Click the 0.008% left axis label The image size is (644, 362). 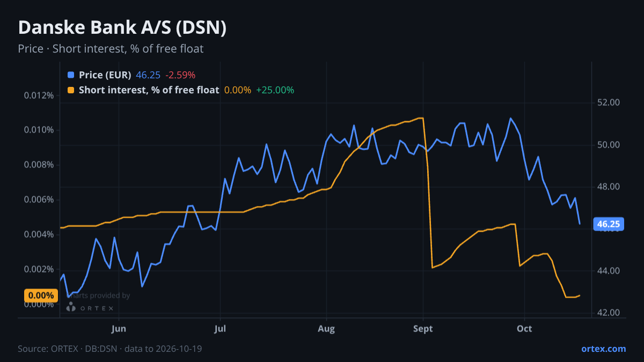[x=39, y=165]
